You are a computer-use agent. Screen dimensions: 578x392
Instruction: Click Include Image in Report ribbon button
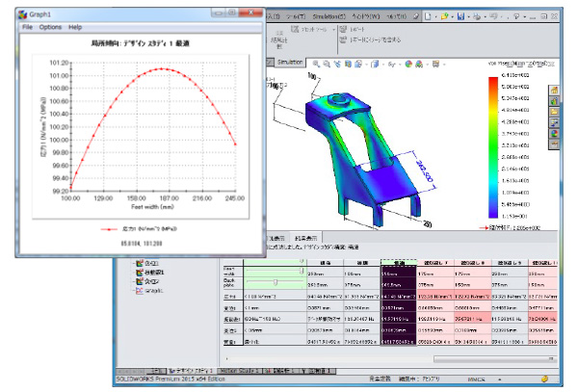coord(370,39)
